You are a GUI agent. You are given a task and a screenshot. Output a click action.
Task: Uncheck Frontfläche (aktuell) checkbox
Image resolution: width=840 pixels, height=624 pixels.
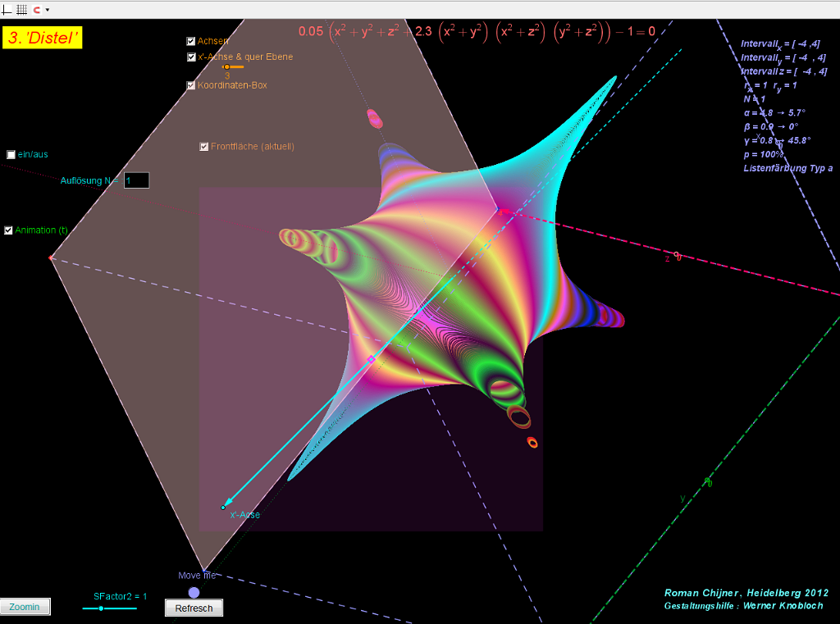pyautogui.click(x=204, y=147)
